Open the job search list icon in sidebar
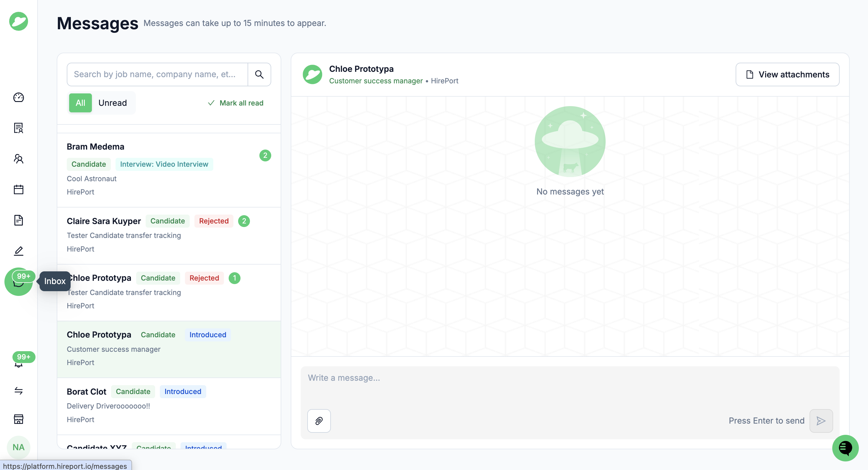868x470 pixels. pyautogui.click(x=19, y=128)
